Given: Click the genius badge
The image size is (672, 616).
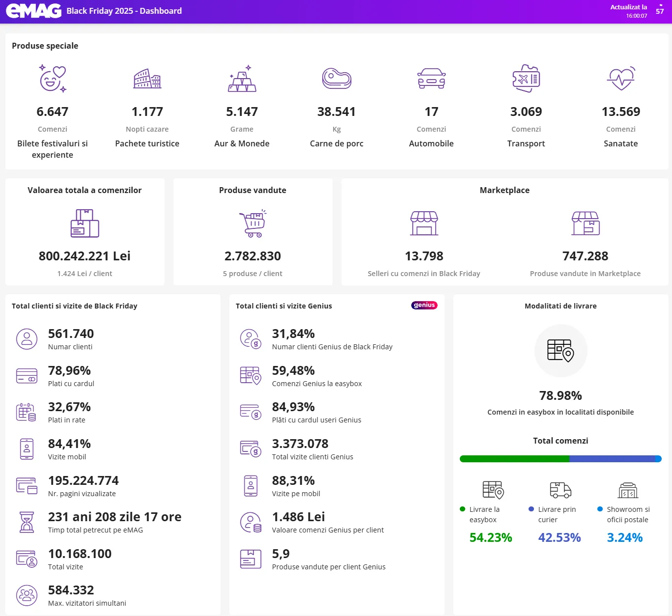Looking at the screenshot, I should click(424, 305).
